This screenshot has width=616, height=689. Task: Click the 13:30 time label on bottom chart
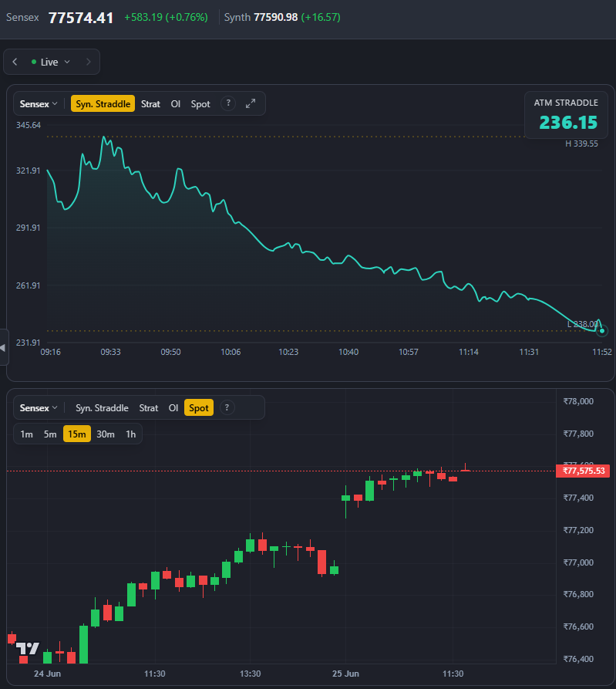point(251,674)
